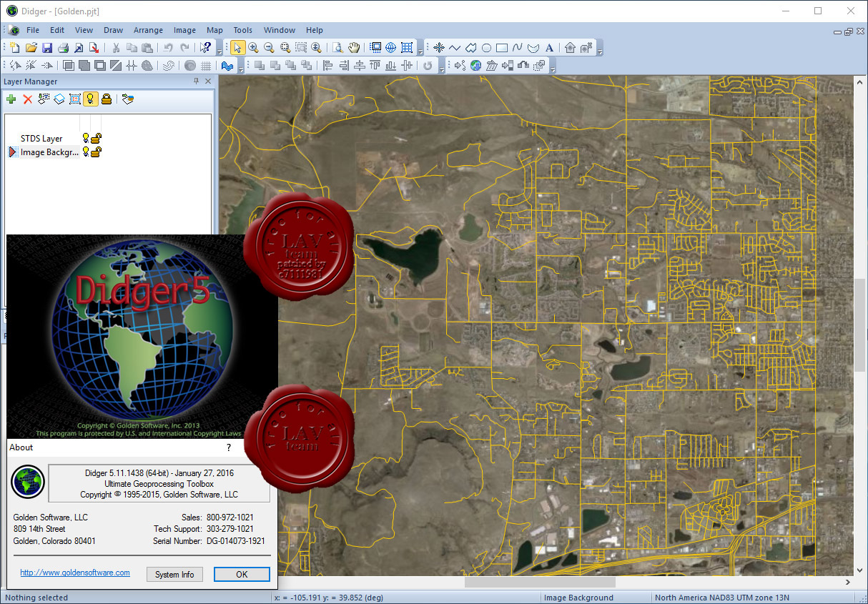
Task: Expand the standard toolbar options arrow
Action: 219,50
